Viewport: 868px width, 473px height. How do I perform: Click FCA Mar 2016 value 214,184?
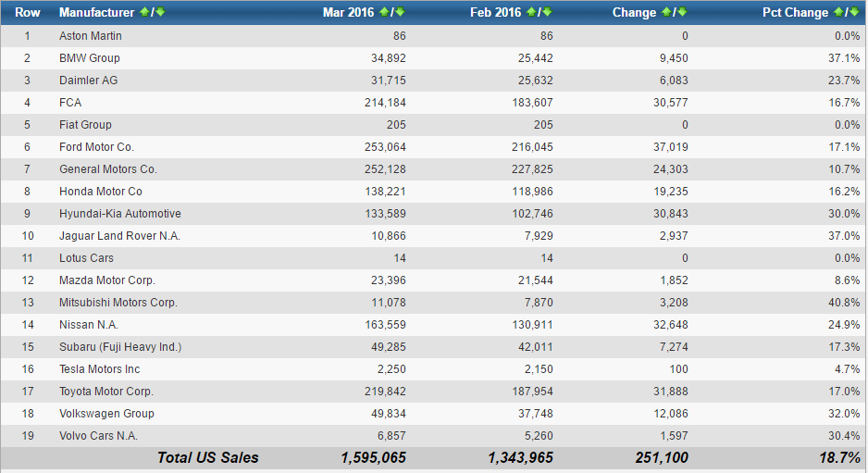pos(385,103)
